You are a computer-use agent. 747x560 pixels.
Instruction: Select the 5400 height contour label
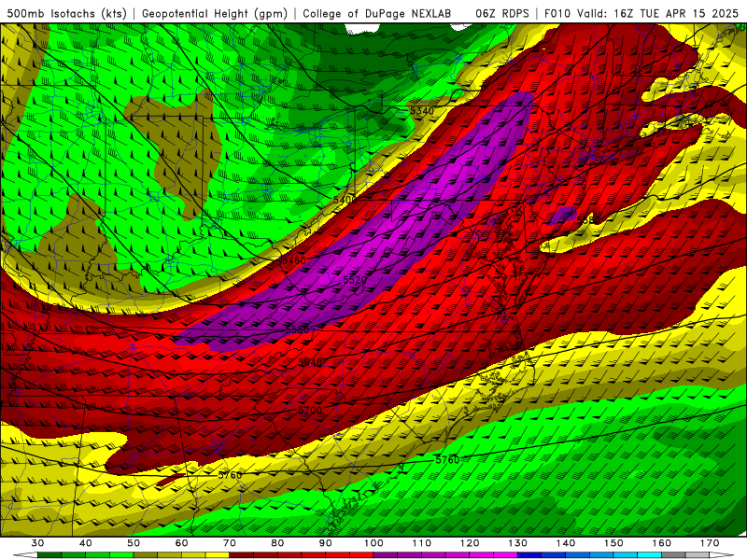(345, 200)
